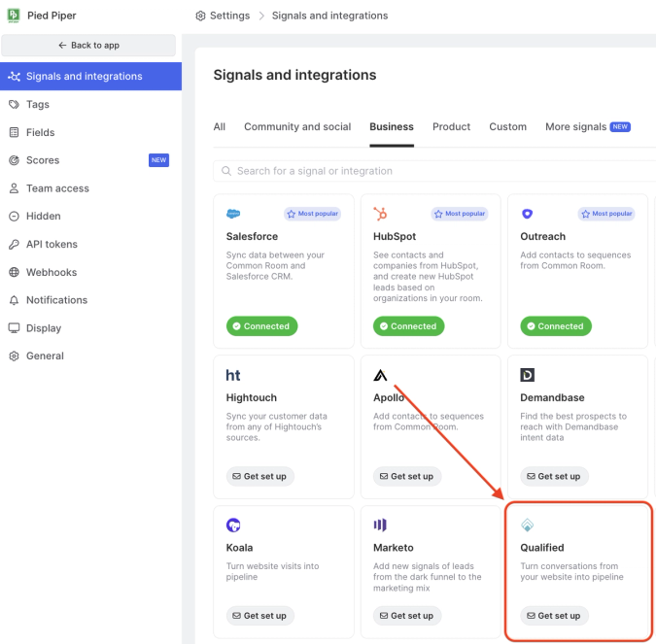Click the Team access person icon
This screenshot has width=656, height=644.
pyautogui.click(x=14, y=188)
